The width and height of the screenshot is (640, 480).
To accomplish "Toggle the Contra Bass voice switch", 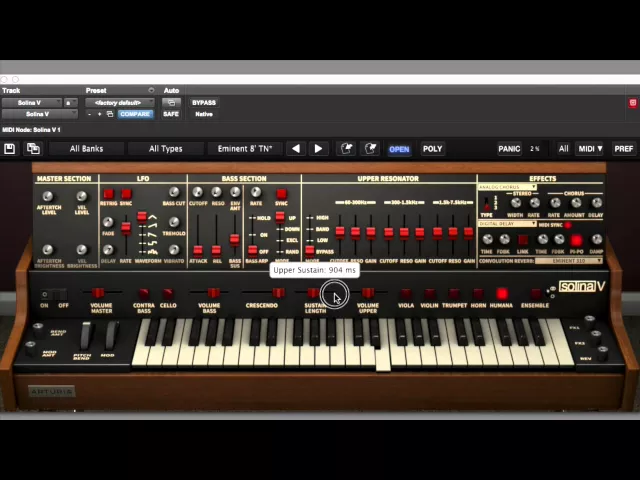I will [144, 293].
